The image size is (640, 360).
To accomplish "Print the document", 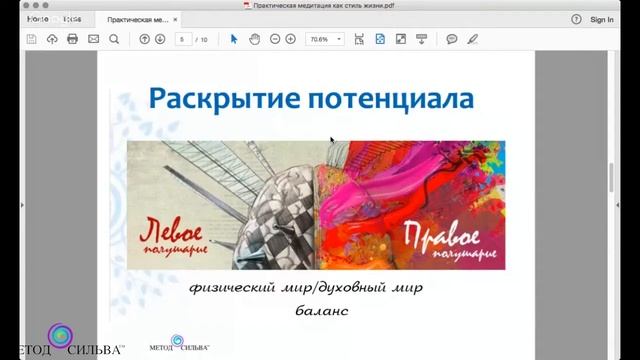I will 73,39.
